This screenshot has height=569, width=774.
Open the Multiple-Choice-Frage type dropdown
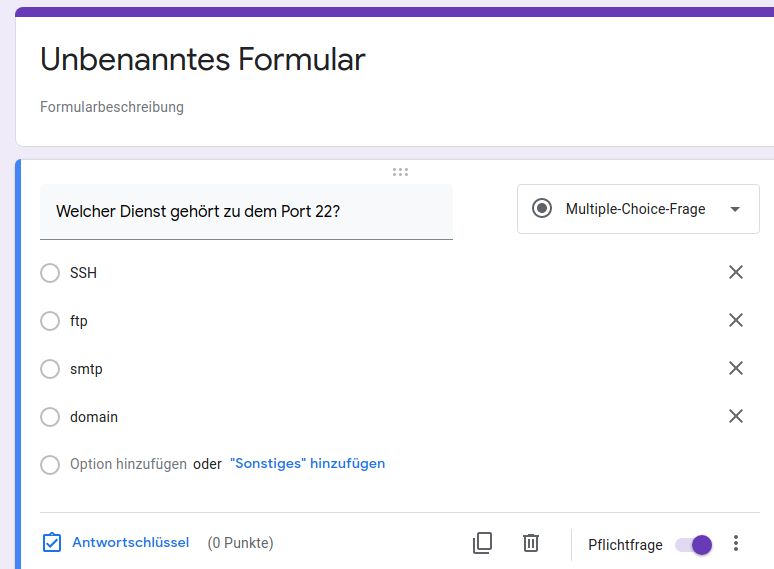(637, 209)
